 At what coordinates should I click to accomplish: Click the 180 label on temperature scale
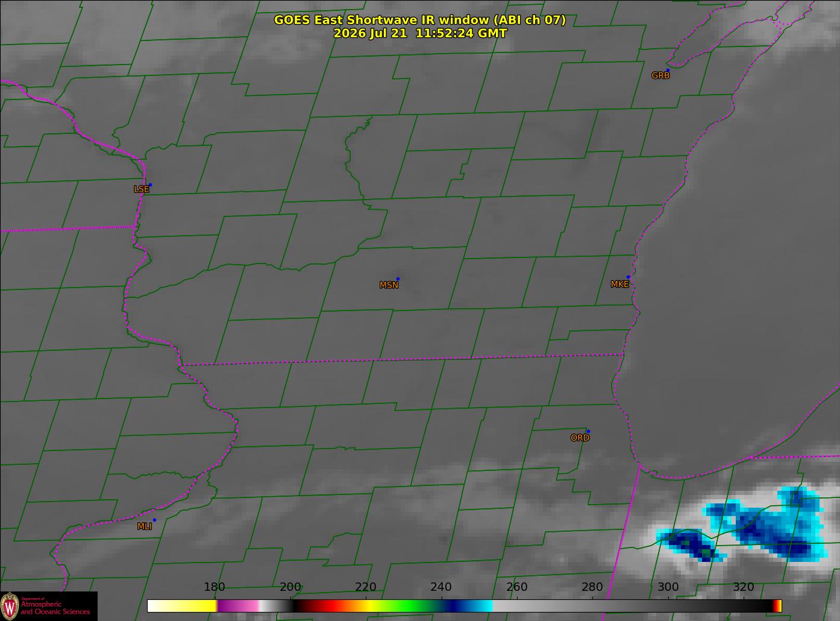[x=214, y=587]
